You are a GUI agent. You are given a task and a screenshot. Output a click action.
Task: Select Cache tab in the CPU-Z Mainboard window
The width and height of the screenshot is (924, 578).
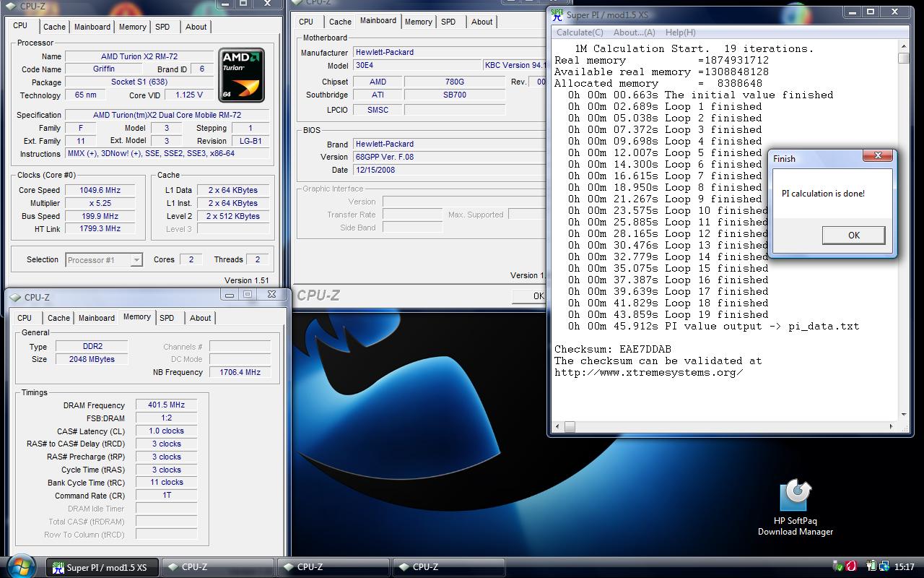pos(340,22)
